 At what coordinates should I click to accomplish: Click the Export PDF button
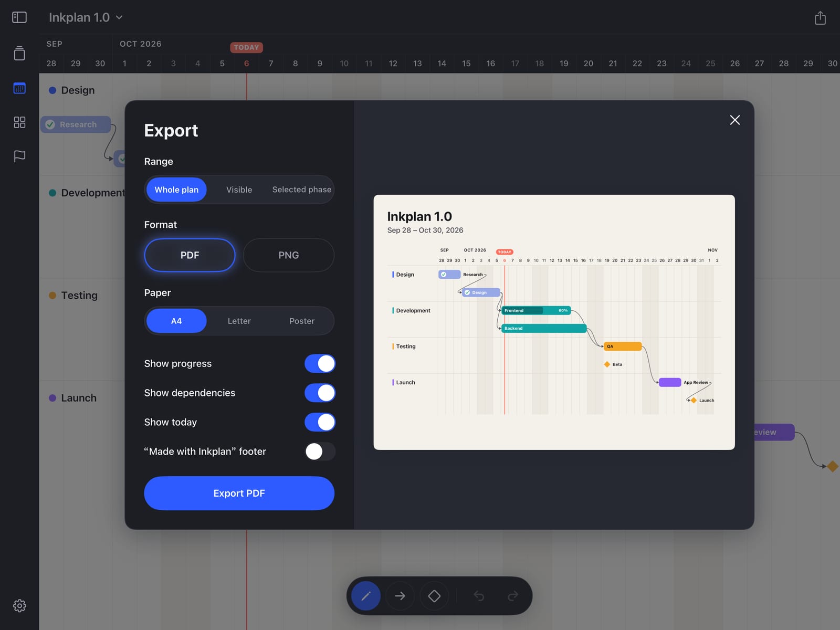tap(239, 493)
